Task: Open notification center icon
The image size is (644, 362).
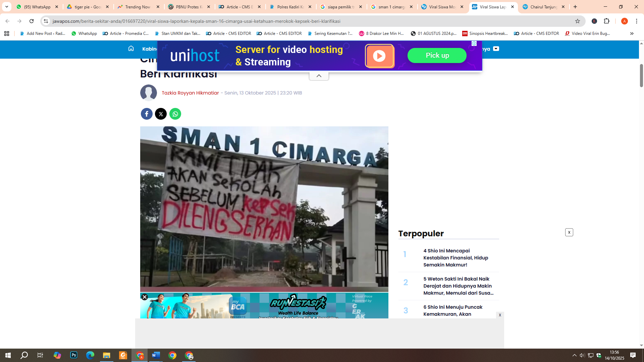Action: (633, 355)
